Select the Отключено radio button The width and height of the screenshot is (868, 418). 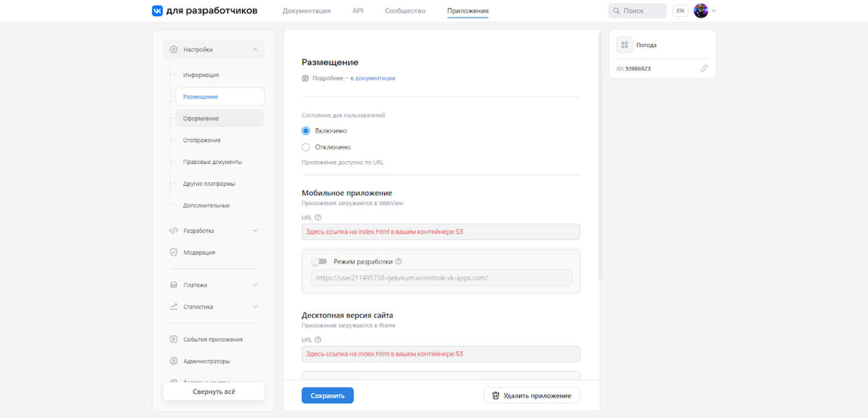point(306,147)
